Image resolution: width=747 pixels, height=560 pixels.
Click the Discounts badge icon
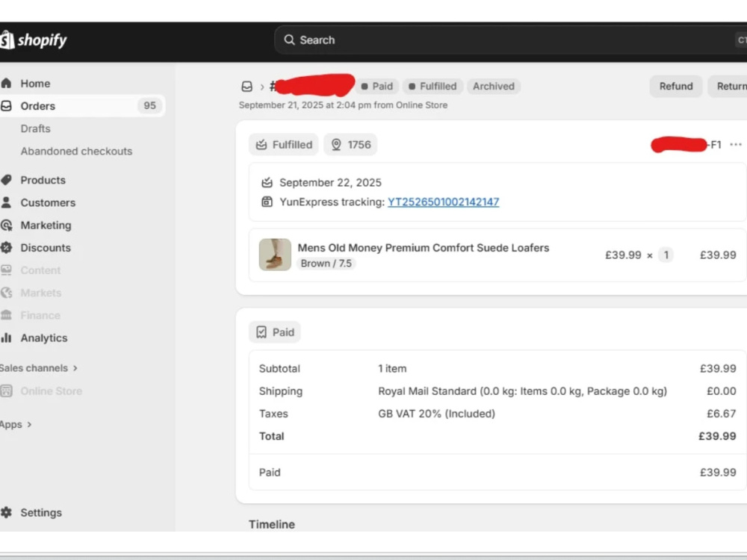pyautogui.click(x=6, y=248)
